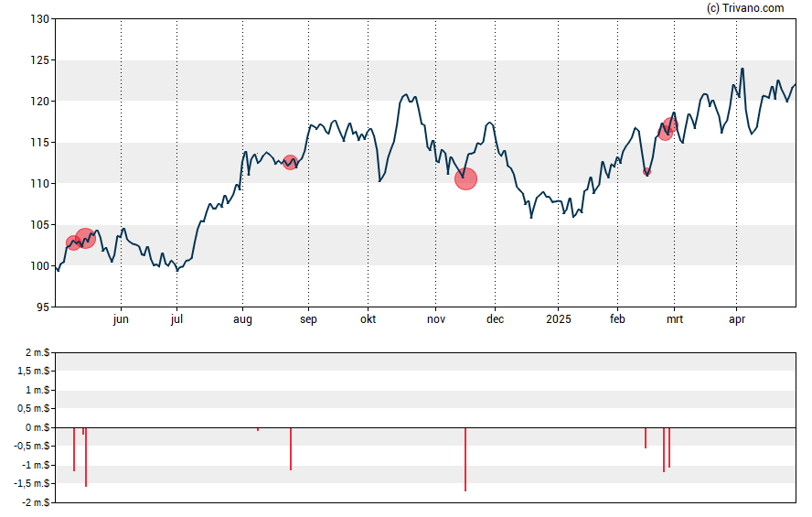
Task: Click the 1,5 m.$ axis label
Action: tap(34, 371)
